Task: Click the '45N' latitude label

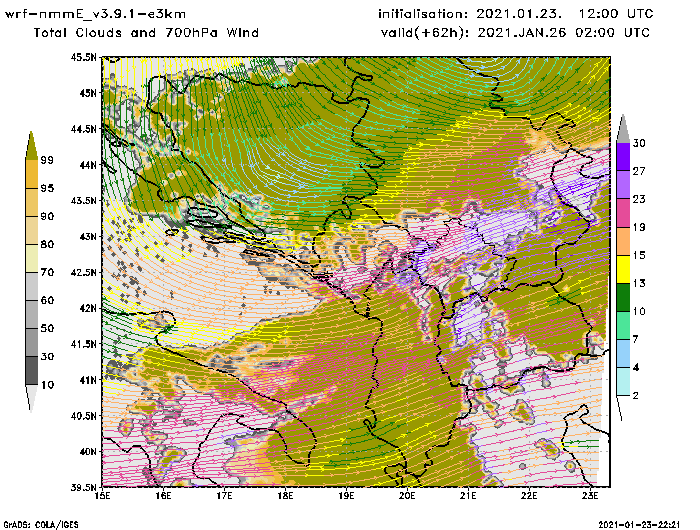Action: [87, 93]
